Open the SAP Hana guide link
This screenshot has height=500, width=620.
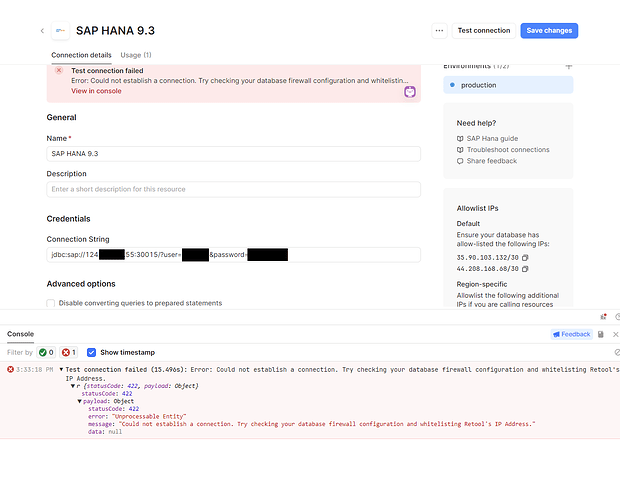[x=492, y=138]
